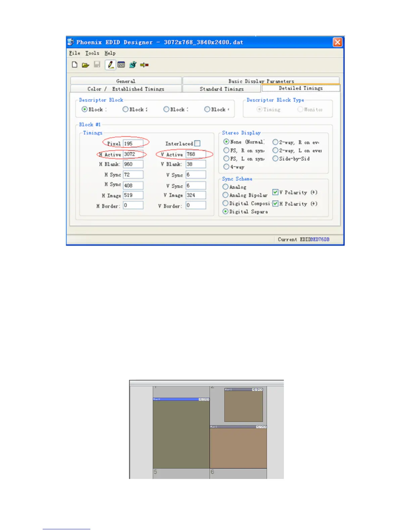Close the Win-0 window with its X
The width and height of the screenshot is (411, 532).
pos(208,399)
